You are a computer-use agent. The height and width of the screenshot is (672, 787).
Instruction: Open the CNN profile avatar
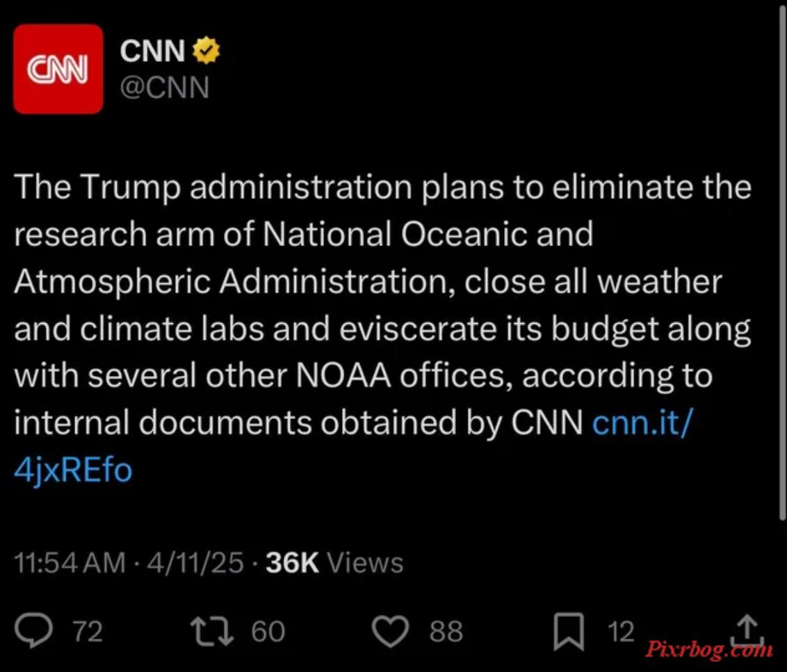58,69
